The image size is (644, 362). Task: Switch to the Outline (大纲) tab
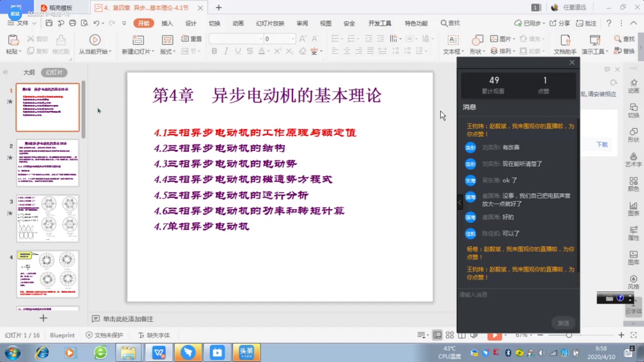point(29,72)
